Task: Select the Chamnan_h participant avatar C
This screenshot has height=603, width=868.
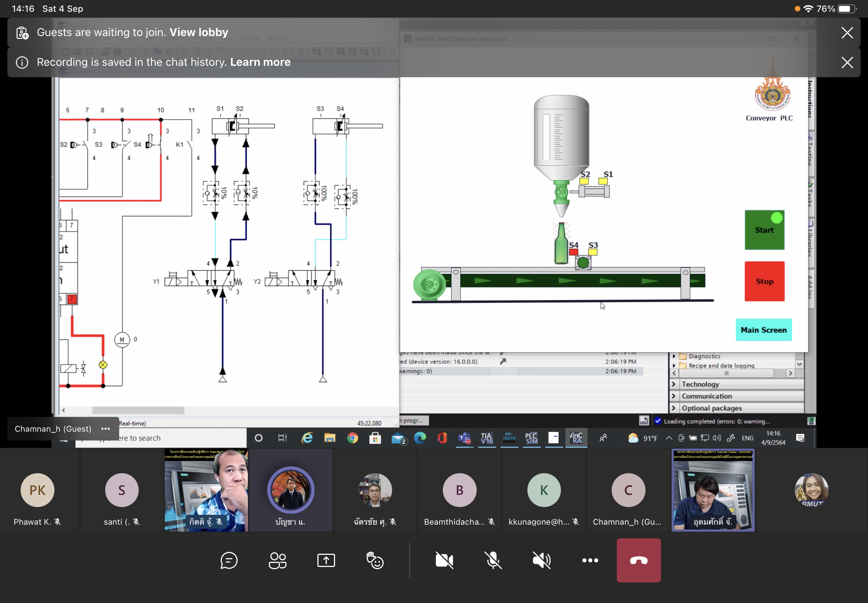Action: [x=628, y=490]
